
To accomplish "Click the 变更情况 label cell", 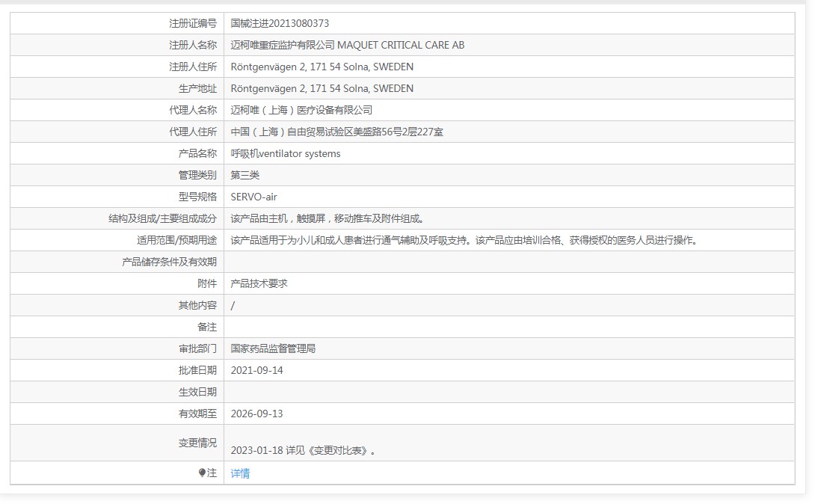I will tap(117, 443).
